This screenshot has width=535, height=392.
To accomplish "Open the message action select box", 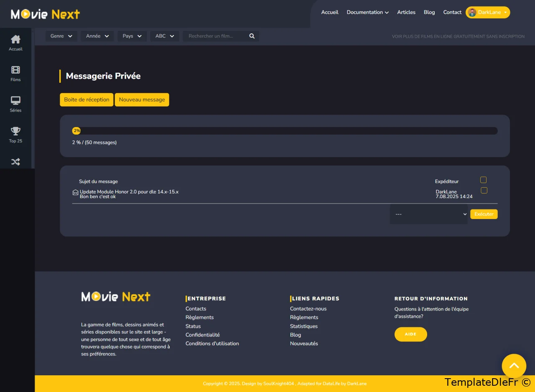I will click(429, 214).
